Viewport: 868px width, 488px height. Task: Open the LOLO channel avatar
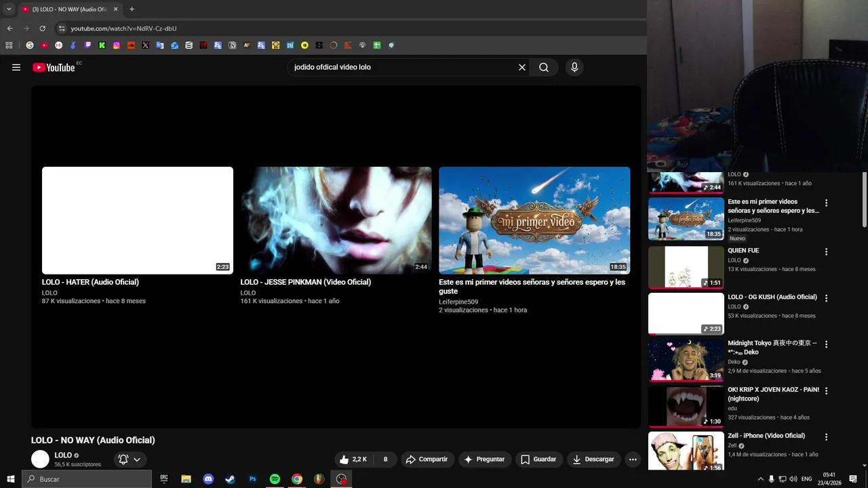tap(41, 459)
